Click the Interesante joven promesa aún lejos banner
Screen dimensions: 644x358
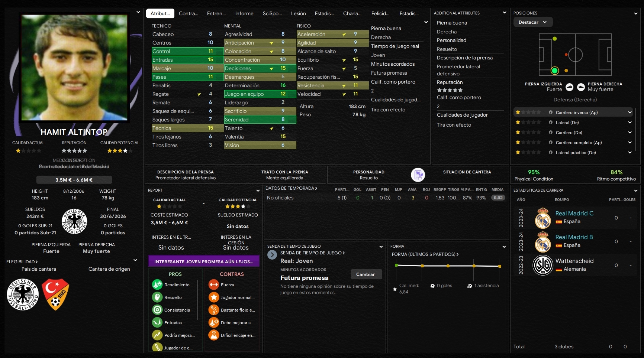[204, 261]
